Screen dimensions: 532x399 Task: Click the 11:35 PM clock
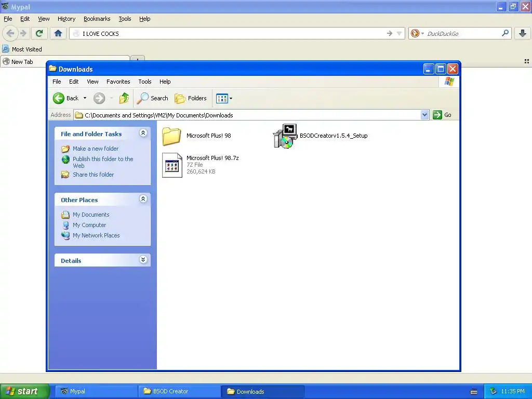tap(513, 392)
